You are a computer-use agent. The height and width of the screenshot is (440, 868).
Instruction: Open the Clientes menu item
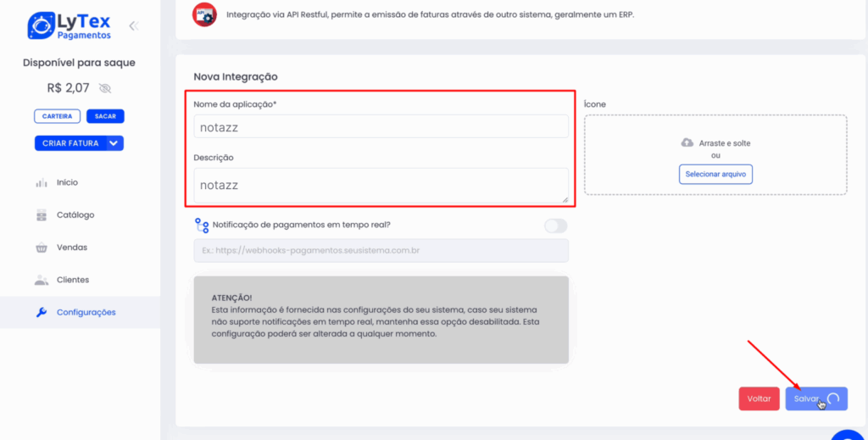click(72, 280)
